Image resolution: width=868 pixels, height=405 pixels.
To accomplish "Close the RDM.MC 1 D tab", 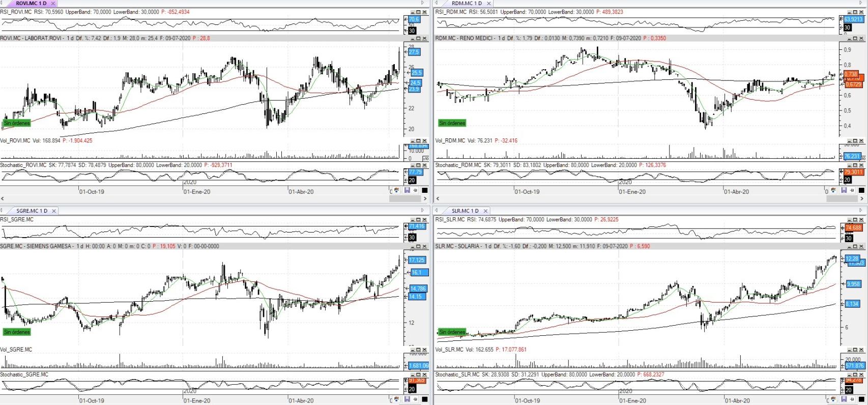I will (489, 3).
